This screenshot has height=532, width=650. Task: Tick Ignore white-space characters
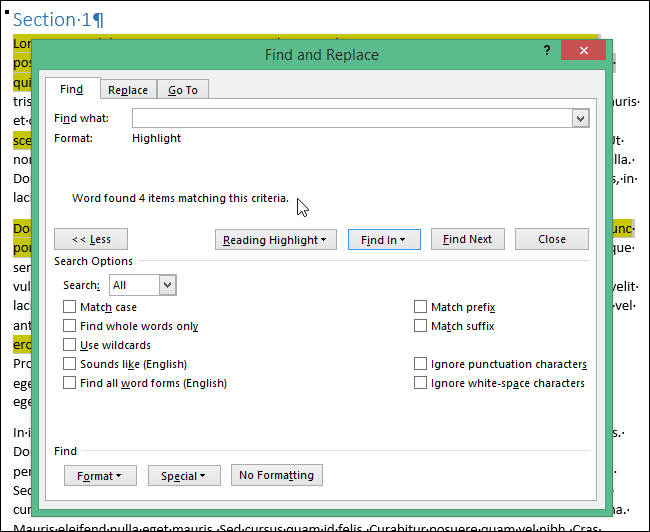(x=420, y=383)
